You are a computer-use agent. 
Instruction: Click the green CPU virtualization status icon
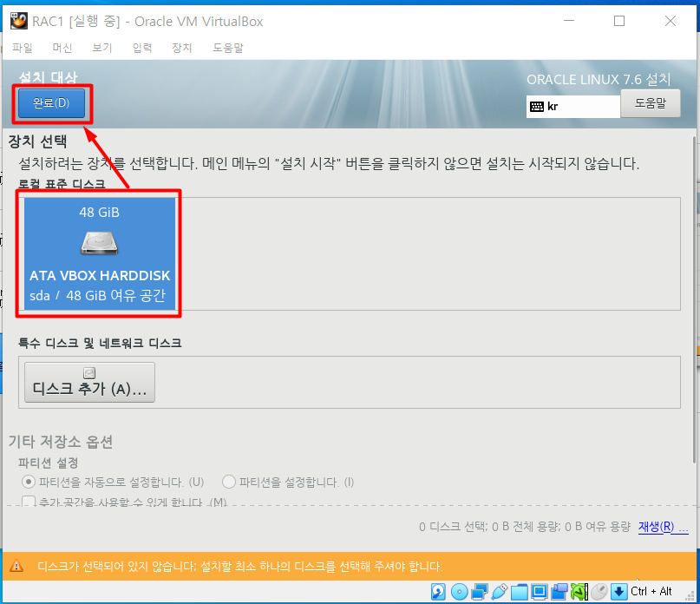coord(579,592)
